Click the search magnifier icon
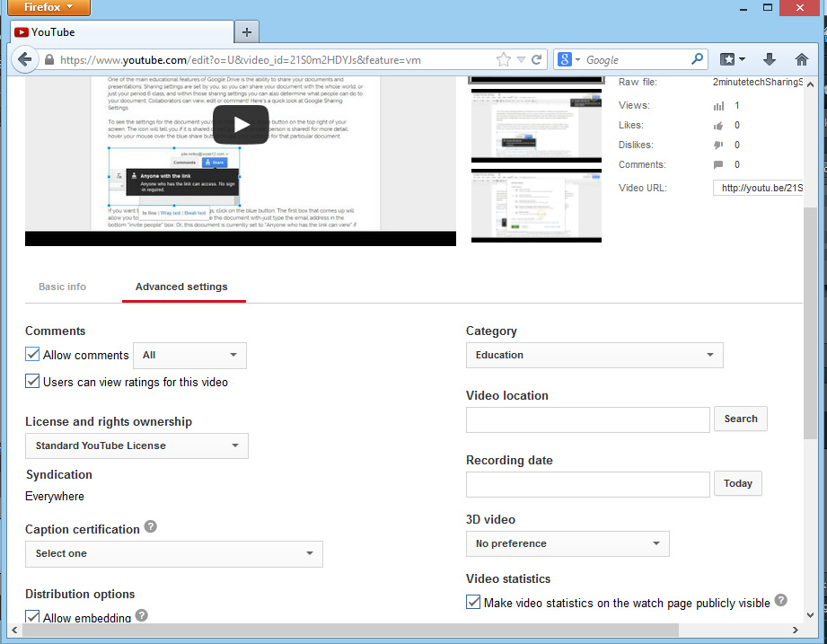The width and height of the screenshot is (827, 644). pyautogui.click(x=698, y=59)
